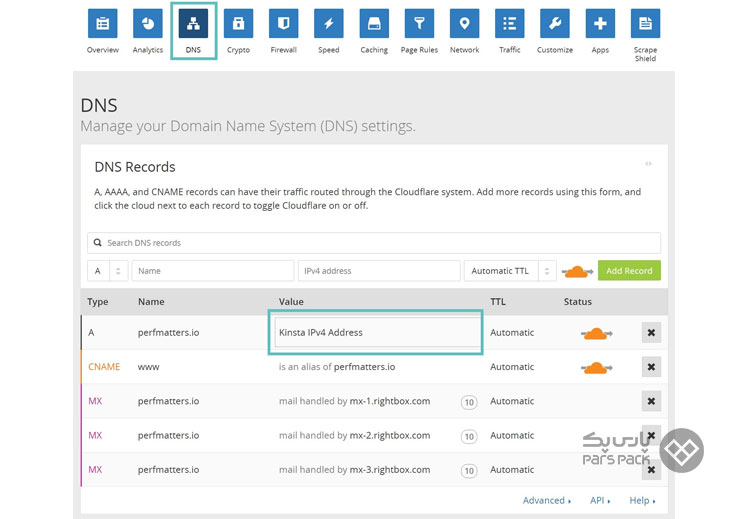
Task: Open the API link
Action: coord(600,500)
